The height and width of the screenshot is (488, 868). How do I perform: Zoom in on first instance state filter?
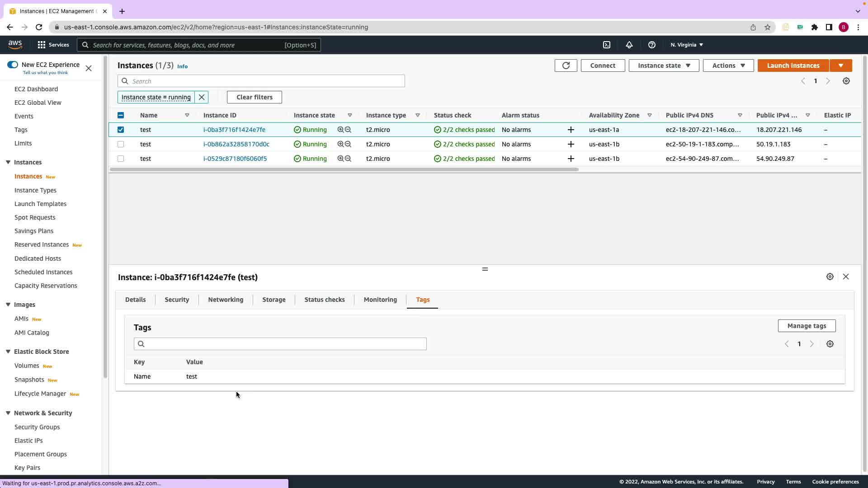(340, 130)
